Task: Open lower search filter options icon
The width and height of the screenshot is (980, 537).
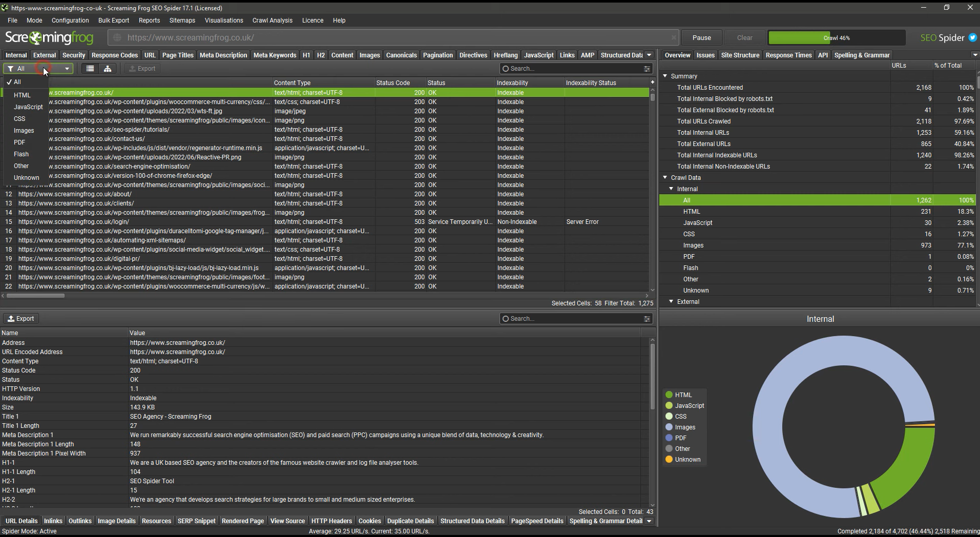Action: [x=647, y=319]
